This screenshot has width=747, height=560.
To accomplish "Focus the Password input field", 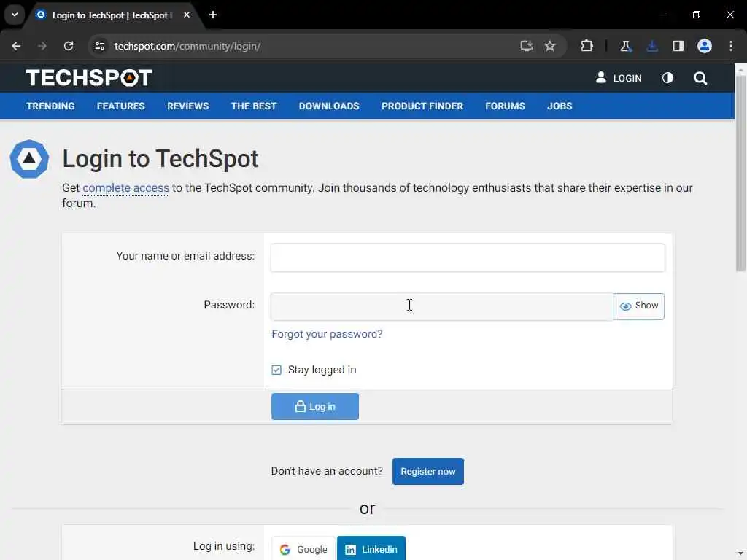I will (441, 306).
